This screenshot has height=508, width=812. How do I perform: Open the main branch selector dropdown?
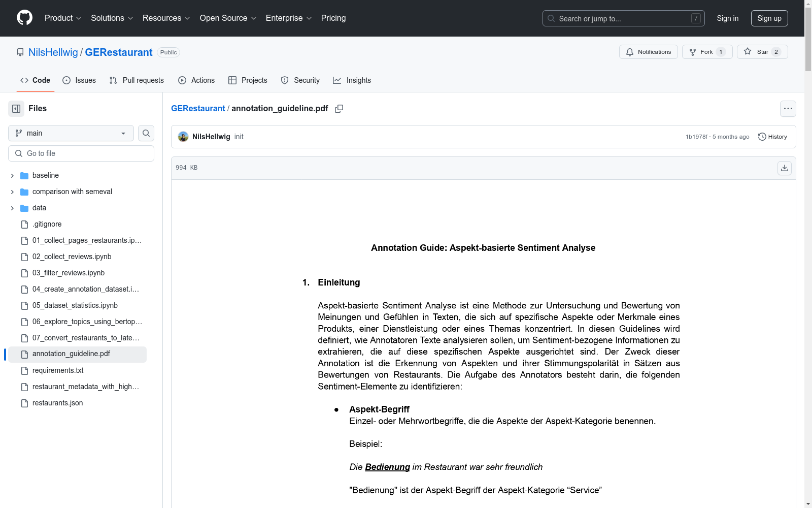(71, 133)
